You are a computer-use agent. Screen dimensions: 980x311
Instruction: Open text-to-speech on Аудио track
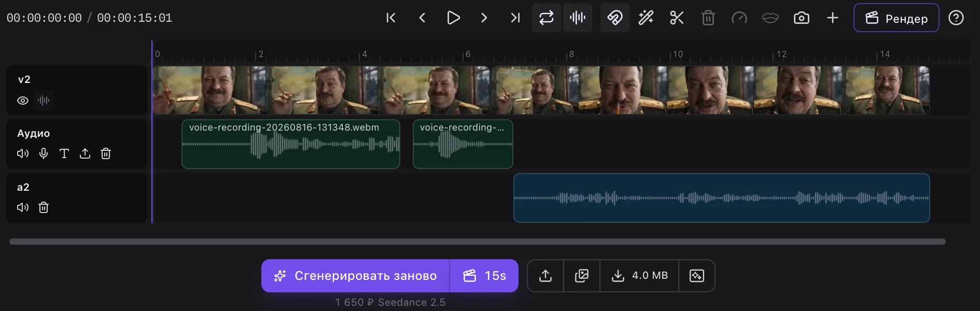64,153
